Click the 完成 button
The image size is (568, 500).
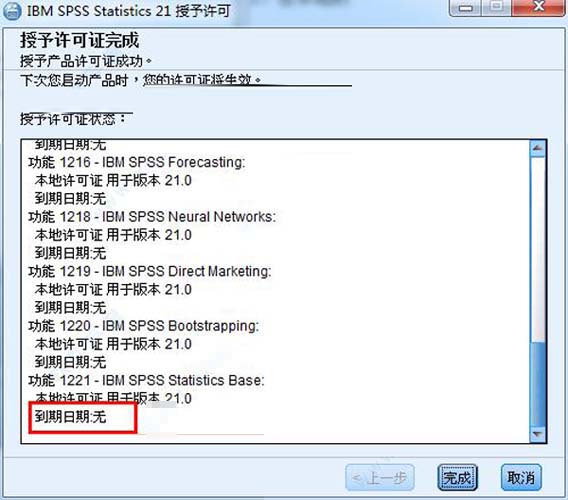pyautogui.click(x=458, y=478)
